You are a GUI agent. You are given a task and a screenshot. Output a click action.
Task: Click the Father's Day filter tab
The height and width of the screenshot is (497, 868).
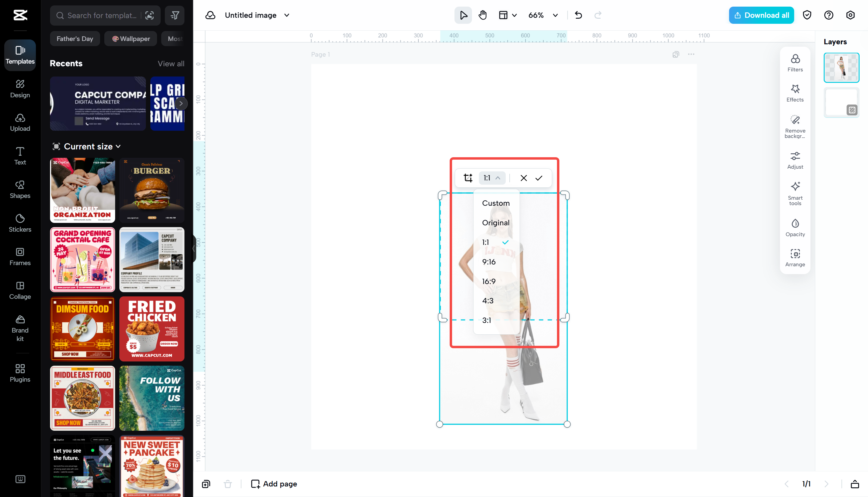coord(74,39)
